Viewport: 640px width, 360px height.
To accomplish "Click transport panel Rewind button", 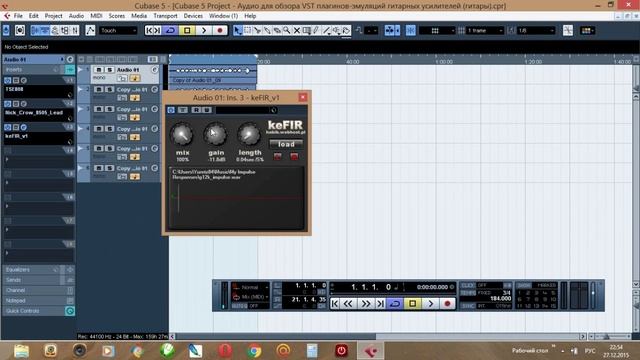I will (x=348, y=304).
